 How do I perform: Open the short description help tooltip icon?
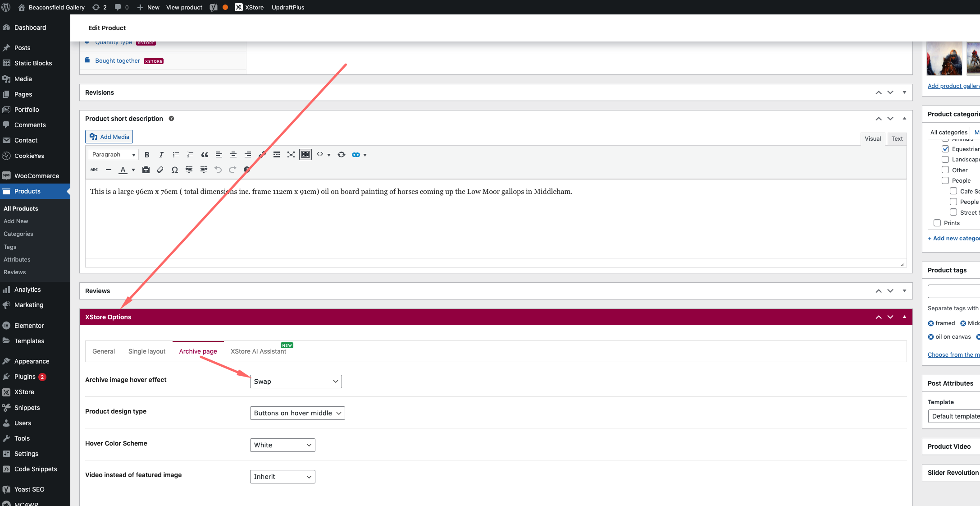[x=171, y=119]
